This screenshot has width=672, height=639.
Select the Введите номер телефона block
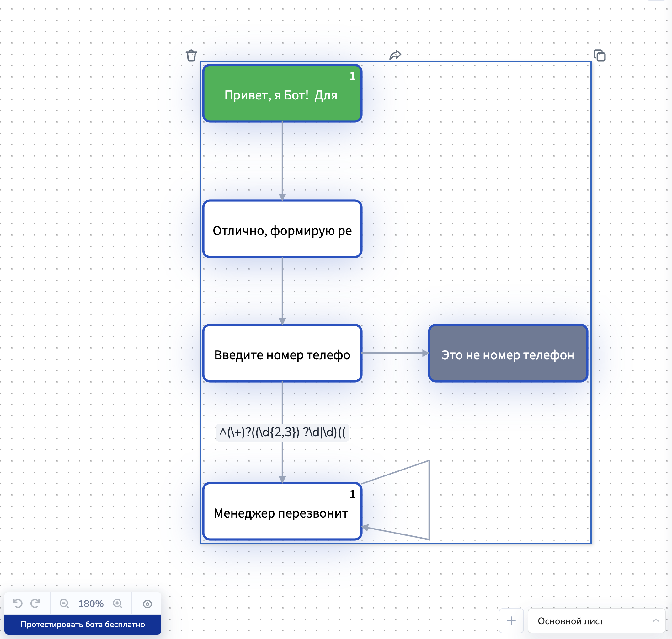pos(282,353)
